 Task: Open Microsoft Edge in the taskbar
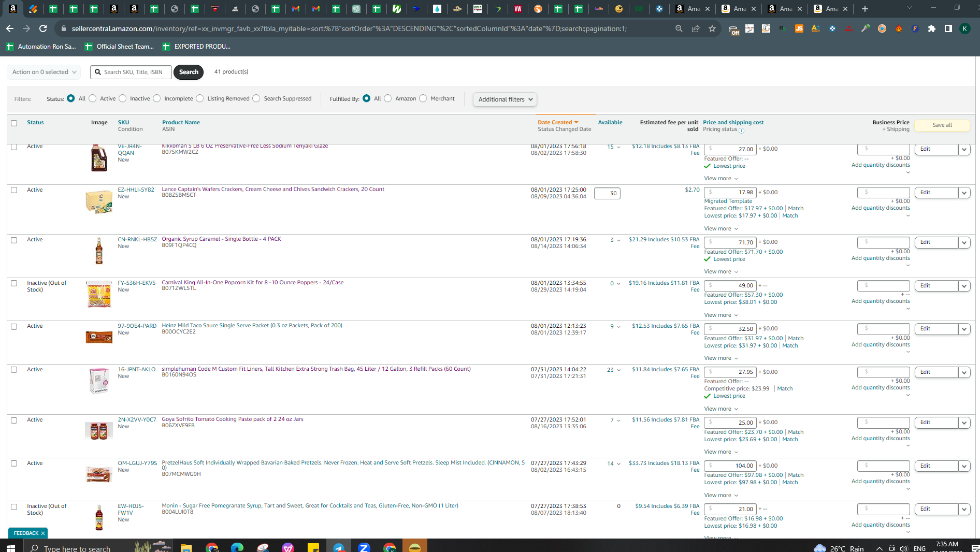point(237,547)
